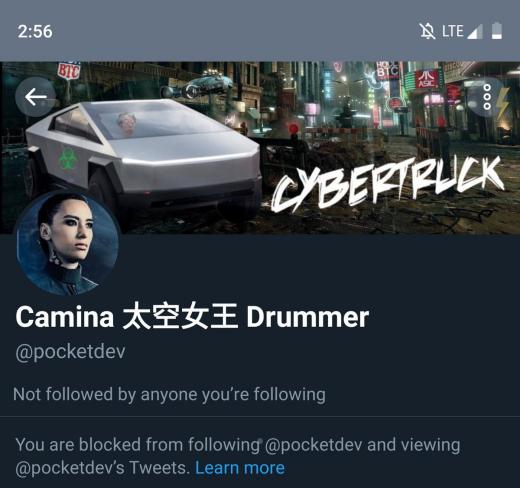Open the three-dot overflow menu

pyautogui.click(x=487, y=97)
